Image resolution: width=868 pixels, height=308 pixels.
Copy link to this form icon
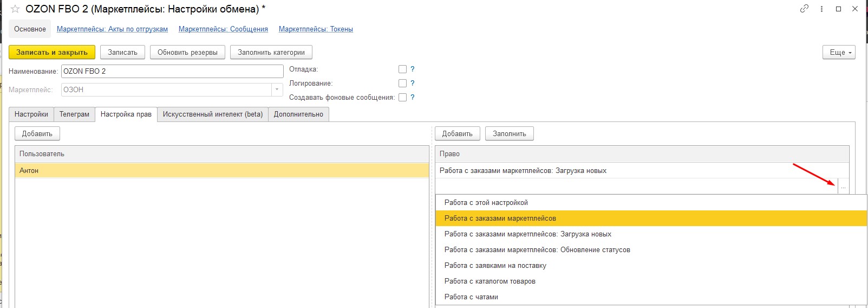pos(804,9)
